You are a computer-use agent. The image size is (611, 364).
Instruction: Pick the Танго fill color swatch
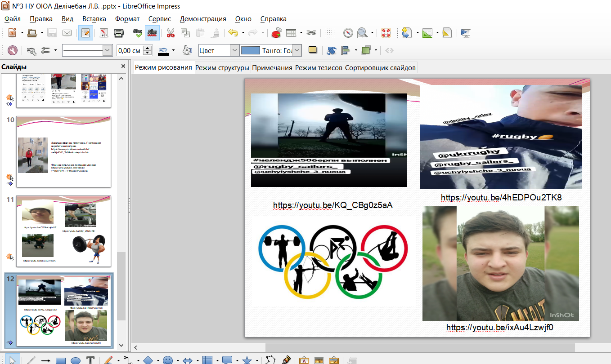click(251, 51)
